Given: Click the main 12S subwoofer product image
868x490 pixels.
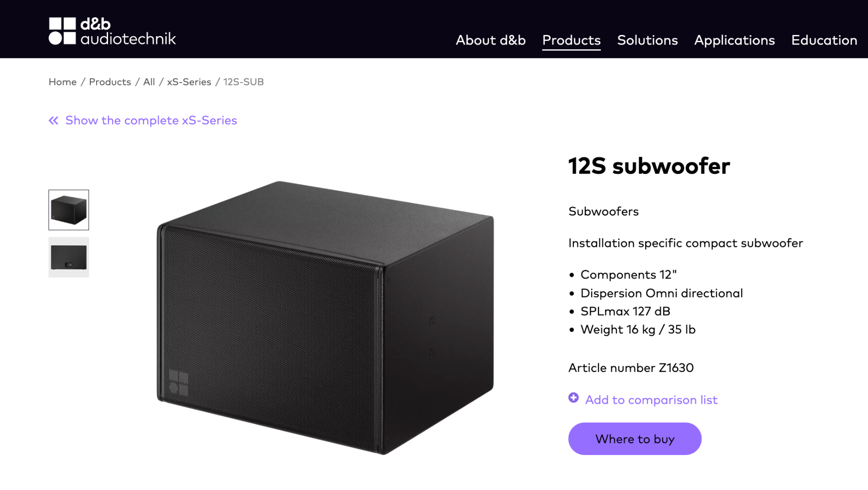Looking at the screenshot, I should pyautogui.click(x=325, y=318).
